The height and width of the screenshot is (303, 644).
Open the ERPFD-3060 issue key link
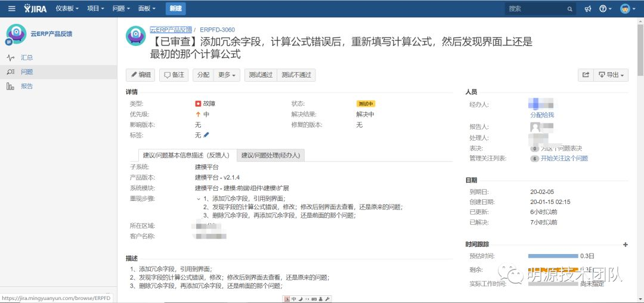tap(217, 30)
